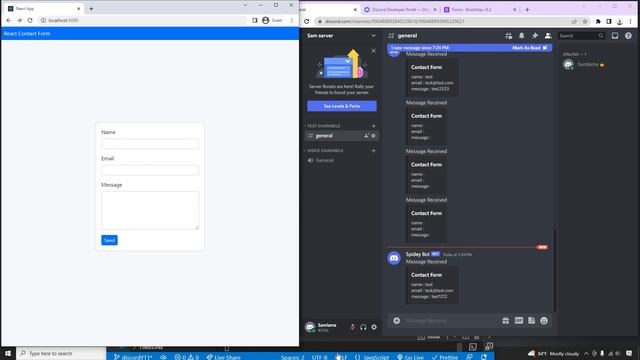Toggle side panel icon in left browser

pyautogui.click(x=255, y=20)
